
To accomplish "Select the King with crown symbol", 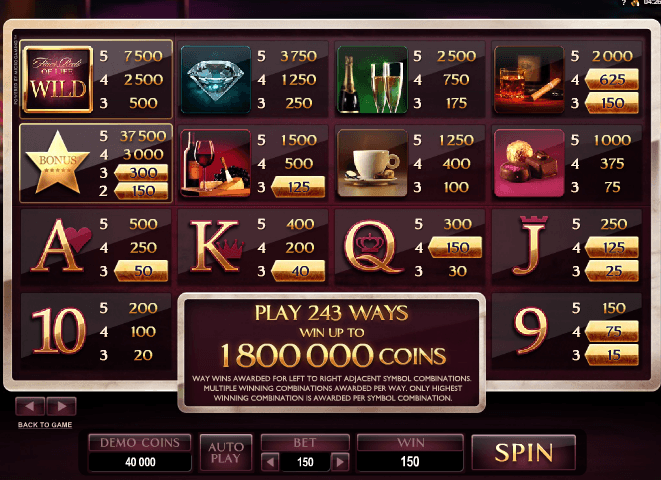I will (217, 246).
